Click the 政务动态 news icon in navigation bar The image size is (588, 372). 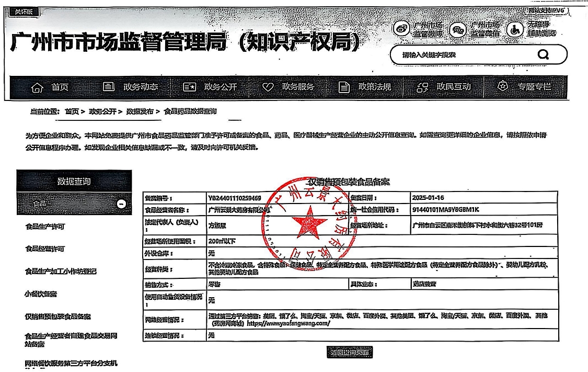point(108,87)
